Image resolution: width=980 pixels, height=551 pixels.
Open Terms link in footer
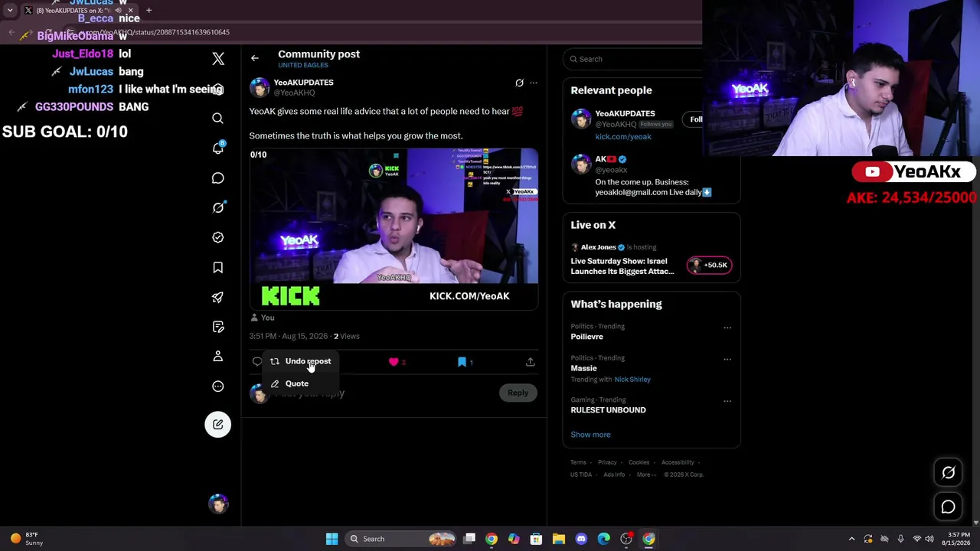click(578, 462)
